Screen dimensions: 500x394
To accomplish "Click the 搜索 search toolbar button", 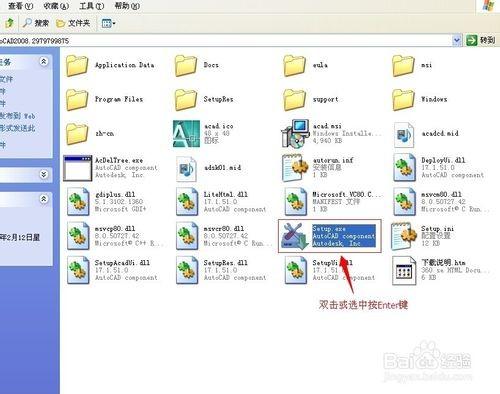I will 36,23.
